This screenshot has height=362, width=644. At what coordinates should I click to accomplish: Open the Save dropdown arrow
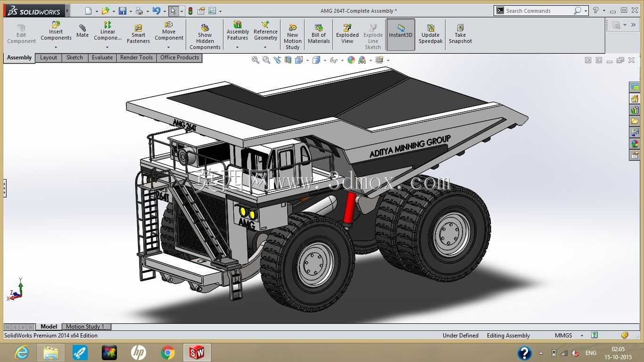click(x=131, y=11)
